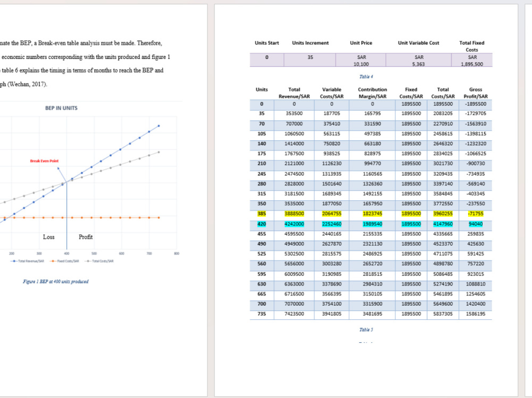Click the "Loss" label on the chart
The width and height of the screenshot is (532, 398).
tap(48, 237)
